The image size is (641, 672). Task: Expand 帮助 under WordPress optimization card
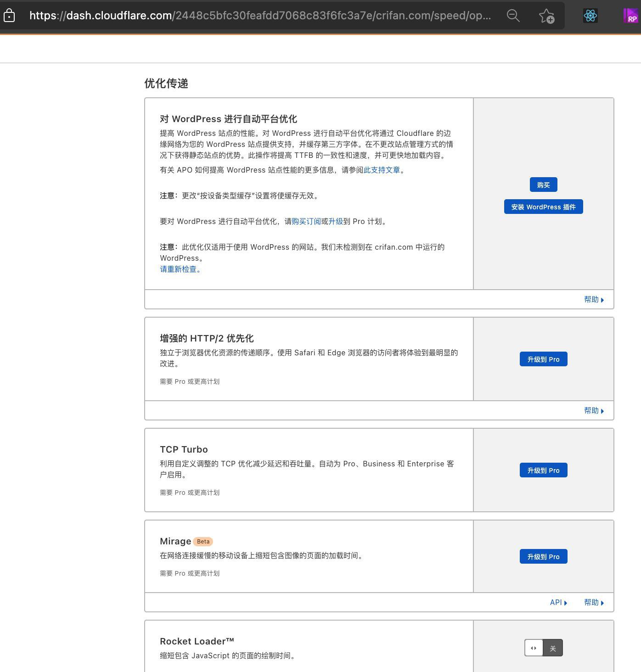coord(594,300)
